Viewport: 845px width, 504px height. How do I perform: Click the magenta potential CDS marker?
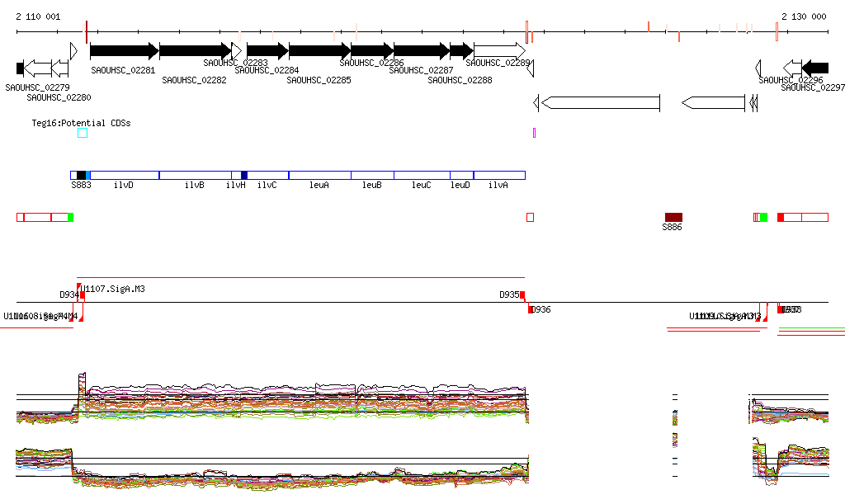click(x=534, y=133)
